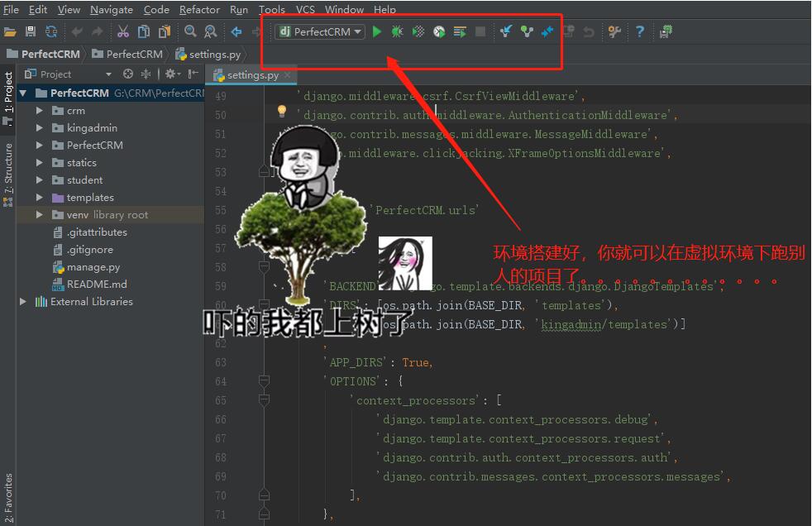Expand the templates folder
Image resolution: width=812 pixels, height=526 pixels.
(x=40, y=197)
